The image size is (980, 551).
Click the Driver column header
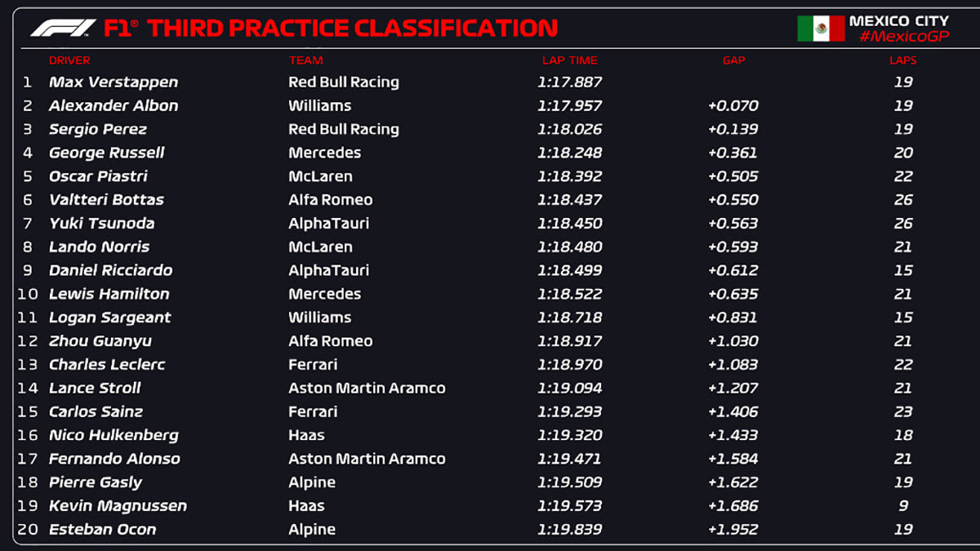pos(69,60)
